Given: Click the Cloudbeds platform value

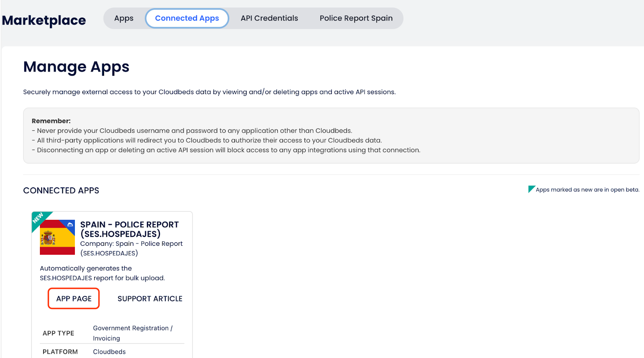Looking at the screenshot, I should [x=109, y=352].
